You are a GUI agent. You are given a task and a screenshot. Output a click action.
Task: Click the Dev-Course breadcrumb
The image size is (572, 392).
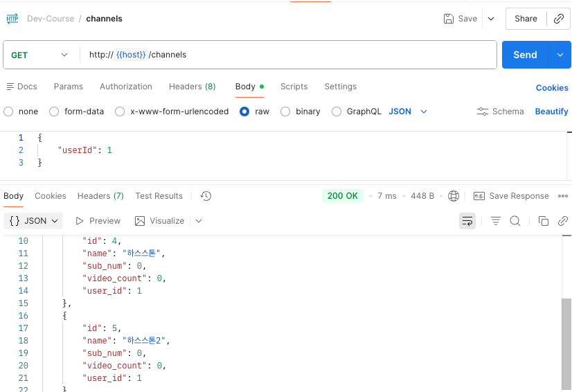point(51,19)
